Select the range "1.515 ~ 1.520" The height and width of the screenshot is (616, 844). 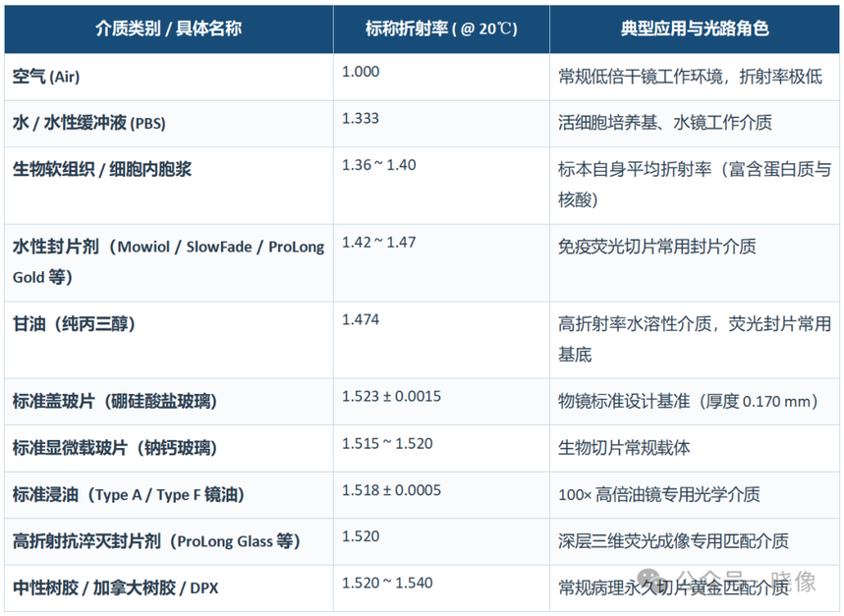click(387, 444)
